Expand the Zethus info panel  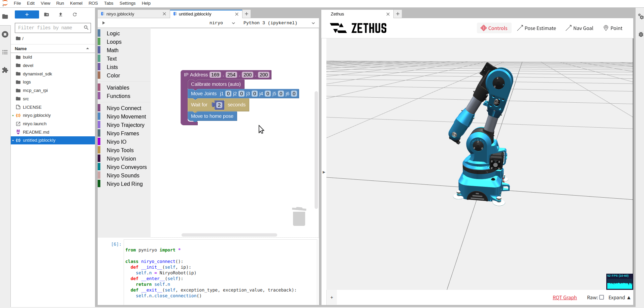619,298
